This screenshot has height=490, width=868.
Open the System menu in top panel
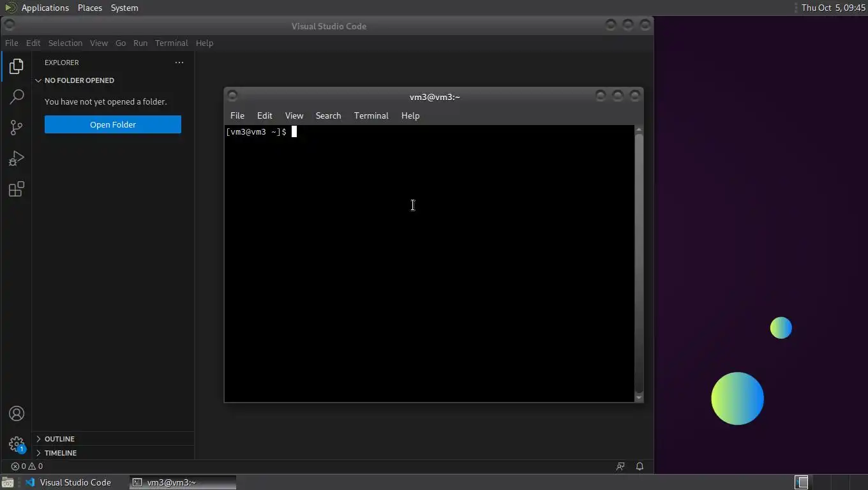(124, 8)
